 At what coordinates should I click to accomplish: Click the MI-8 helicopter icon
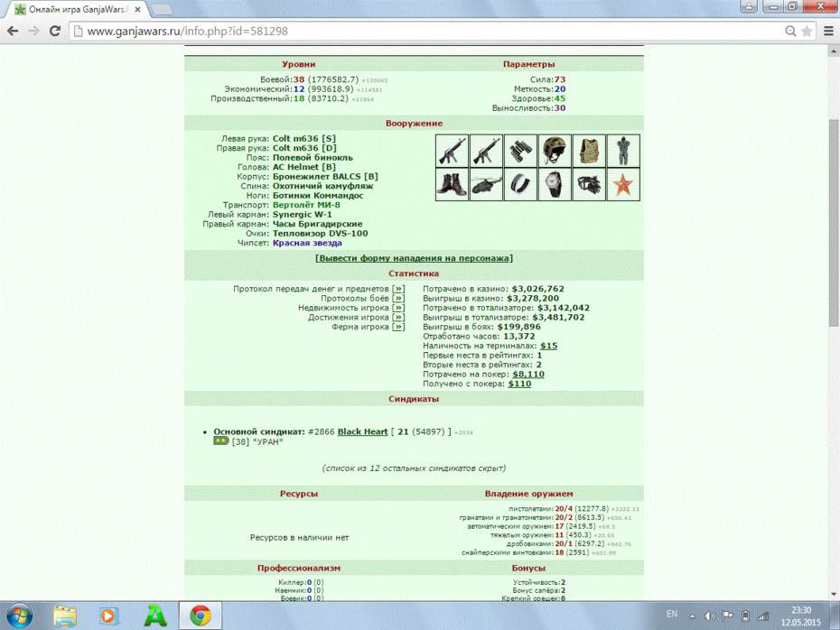coord(486,185)
